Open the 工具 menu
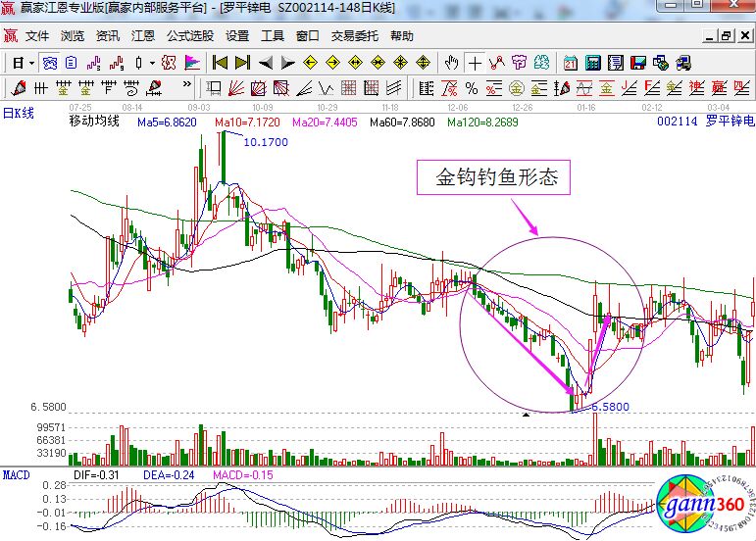This screenshot has width=756, height=541. point(272,36)
